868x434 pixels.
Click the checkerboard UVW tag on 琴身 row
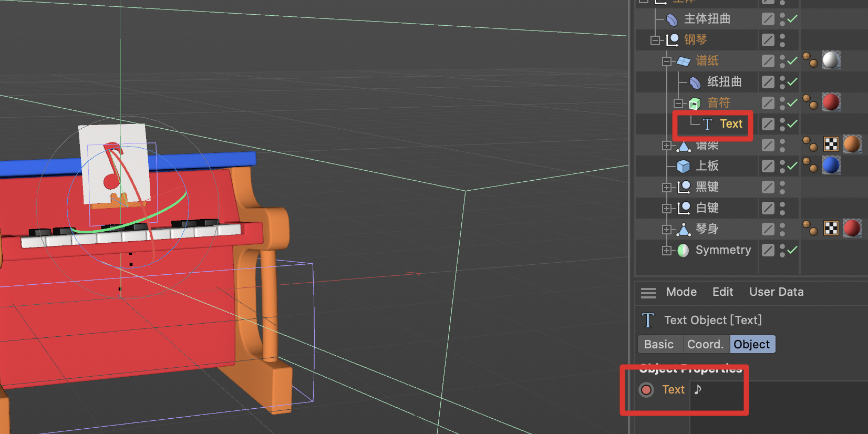[x=831, y=228]
